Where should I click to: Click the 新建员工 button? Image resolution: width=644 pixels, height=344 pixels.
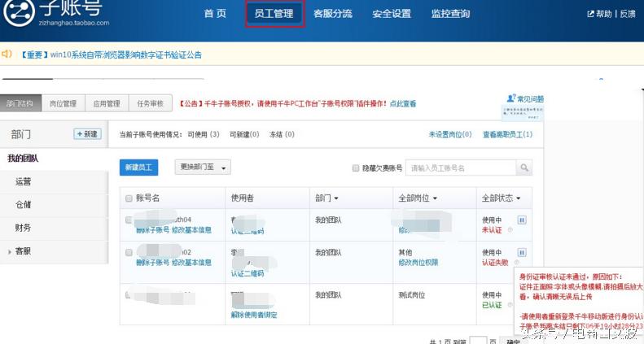pyautogui.click(x=139, y=168)
